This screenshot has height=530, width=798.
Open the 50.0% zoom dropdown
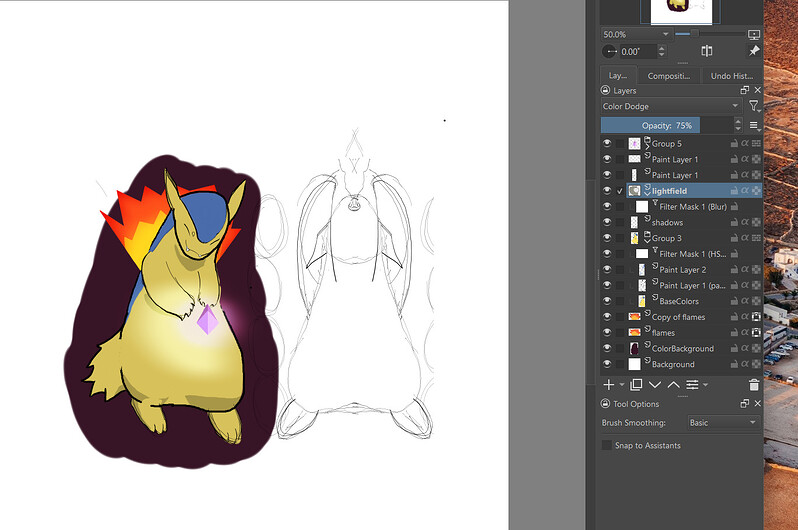coord(636,34)
